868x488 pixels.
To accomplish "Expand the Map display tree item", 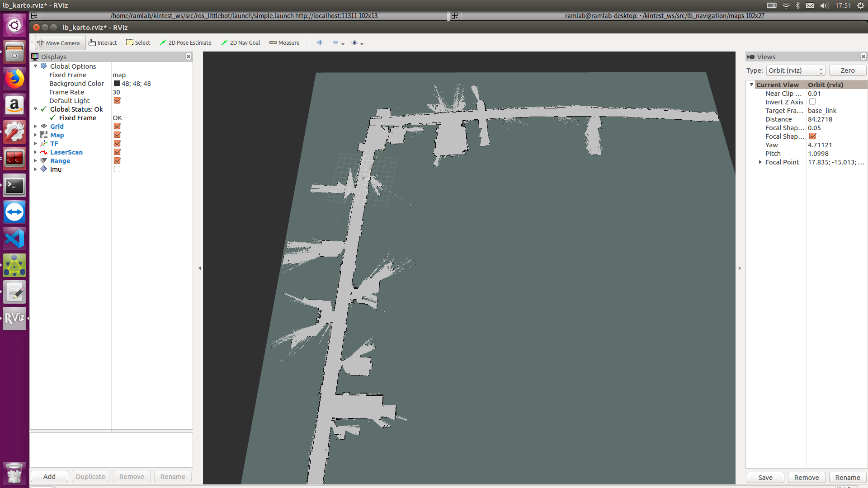I will tap(35, 135).
